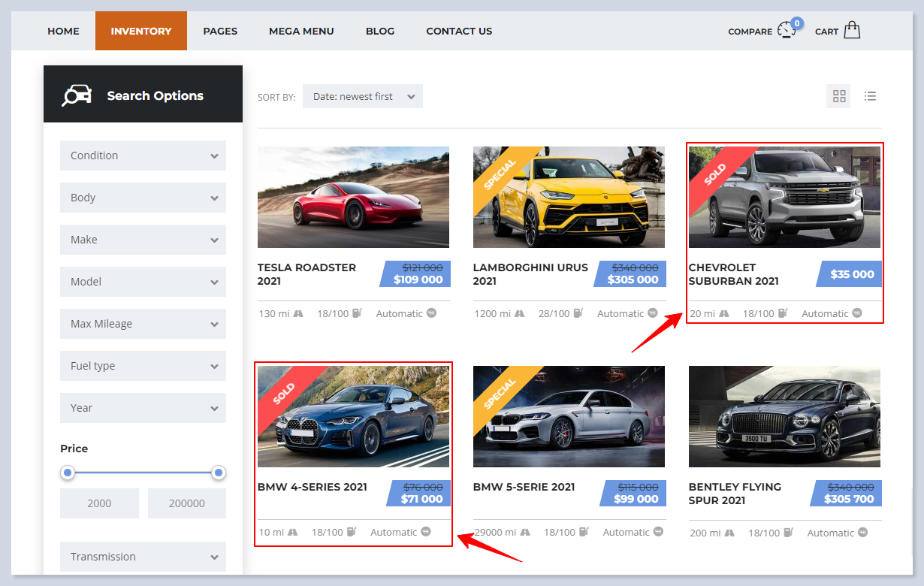Click the car search icon beside Search Options
The width and height of the screenshot is (924, 586).
point(77,95)
